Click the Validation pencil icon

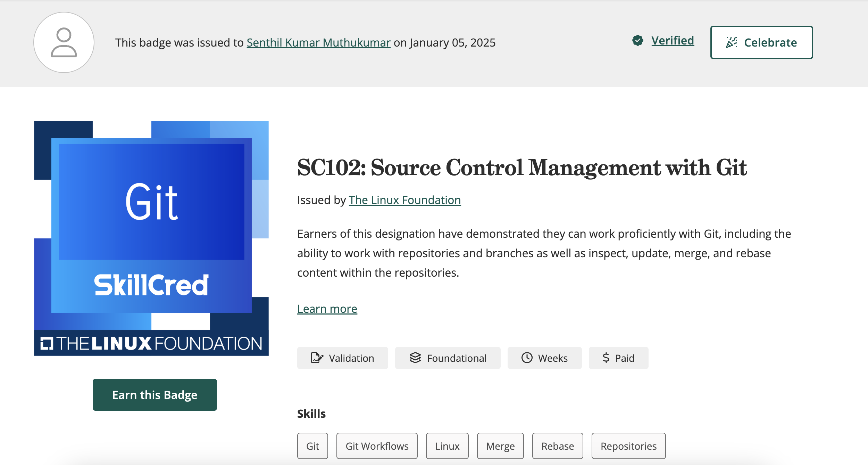pyautogui.click(x=317, y=358)
